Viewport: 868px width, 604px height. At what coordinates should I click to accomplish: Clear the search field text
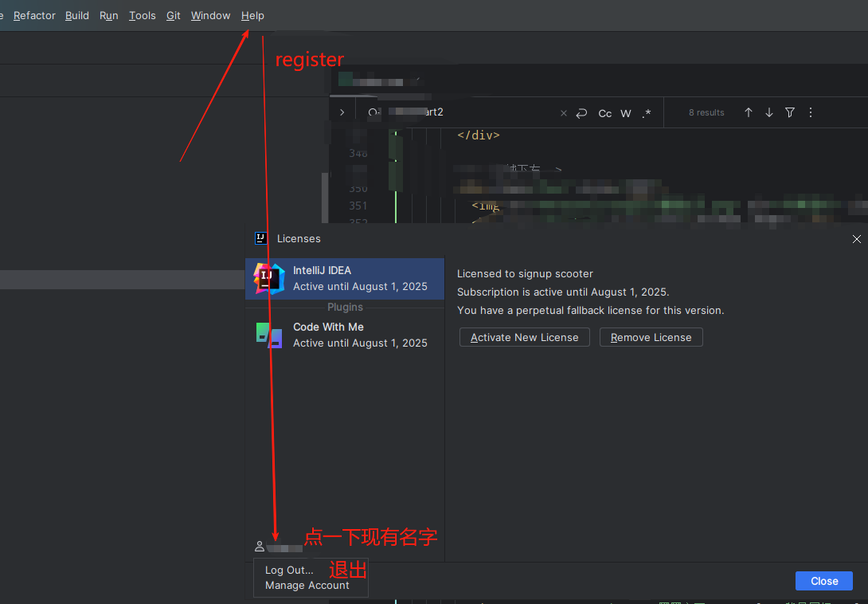point(564,113)
